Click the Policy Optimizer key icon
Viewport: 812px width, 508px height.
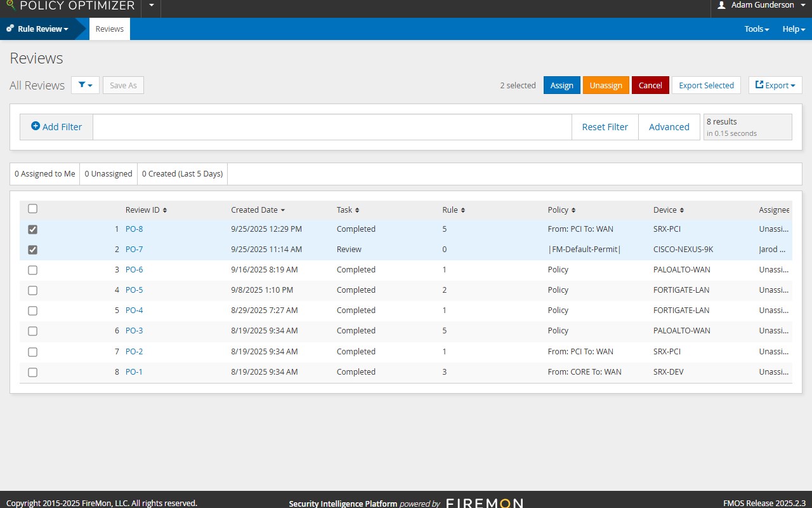(10, 5)
